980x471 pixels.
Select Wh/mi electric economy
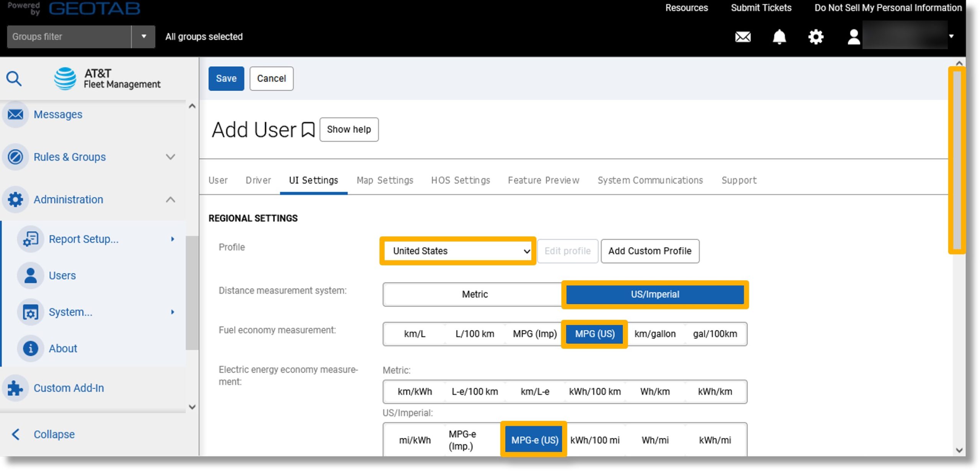[655, 440]
